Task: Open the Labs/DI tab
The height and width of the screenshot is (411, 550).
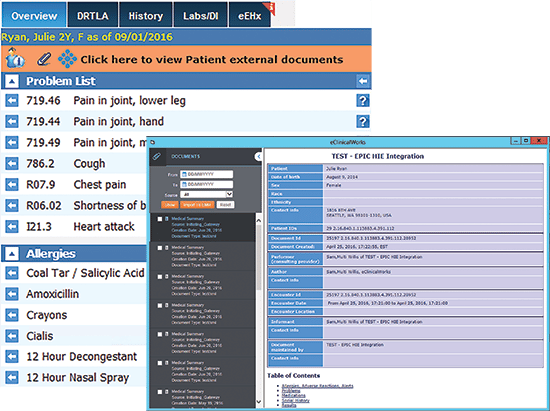Action: pos(201,15)
